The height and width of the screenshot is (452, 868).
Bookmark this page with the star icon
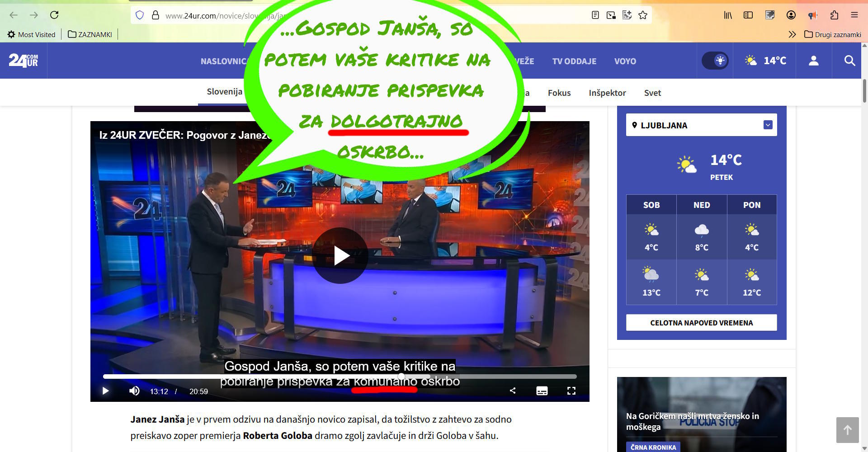643,15
